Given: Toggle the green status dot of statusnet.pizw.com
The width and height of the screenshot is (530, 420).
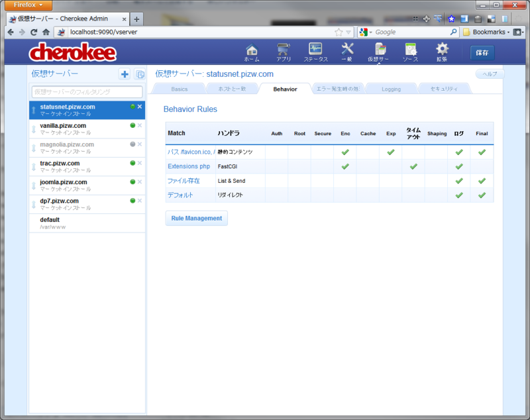Looking at the screenshot, I should [x=132, y=107].
